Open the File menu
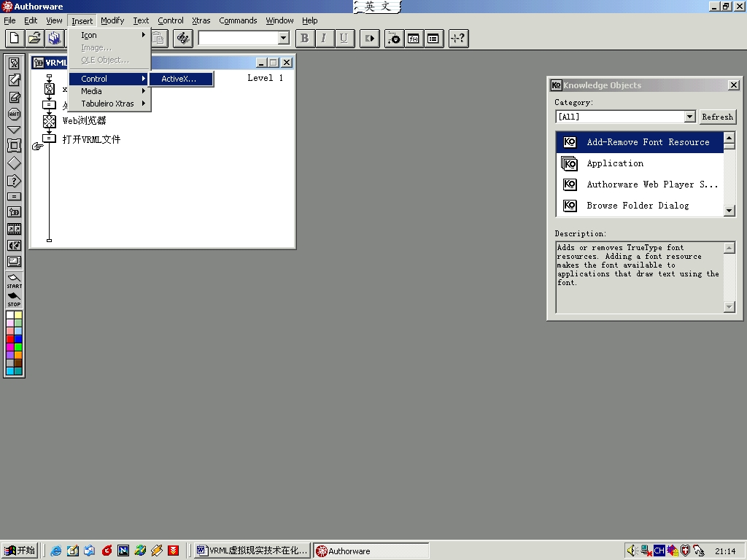This screenshot has width=747, height=560. point(9,20)
